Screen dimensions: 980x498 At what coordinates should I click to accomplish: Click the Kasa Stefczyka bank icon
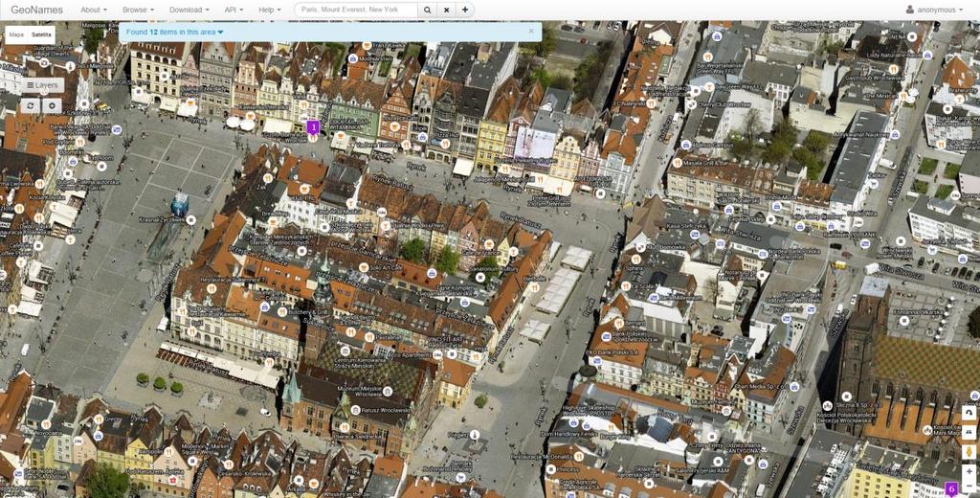click(x=695, y=234)
